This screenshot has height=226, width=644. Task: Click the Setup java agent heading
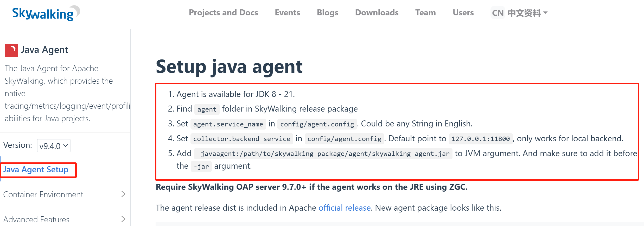pos(229,67)
